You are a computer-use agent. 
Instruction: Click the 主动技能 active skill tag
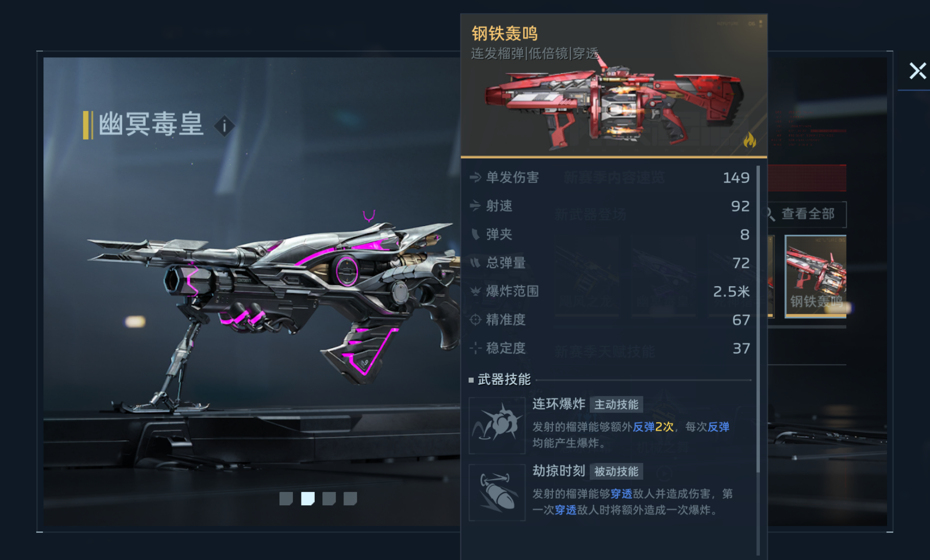point(616,405)
